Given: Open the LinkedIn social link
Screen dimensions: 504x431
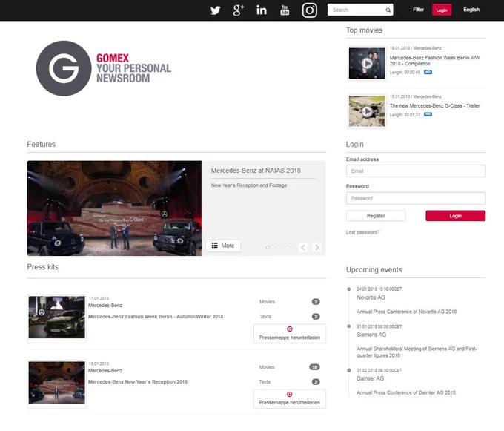Looking at the screenshot, I should [262, 10].
